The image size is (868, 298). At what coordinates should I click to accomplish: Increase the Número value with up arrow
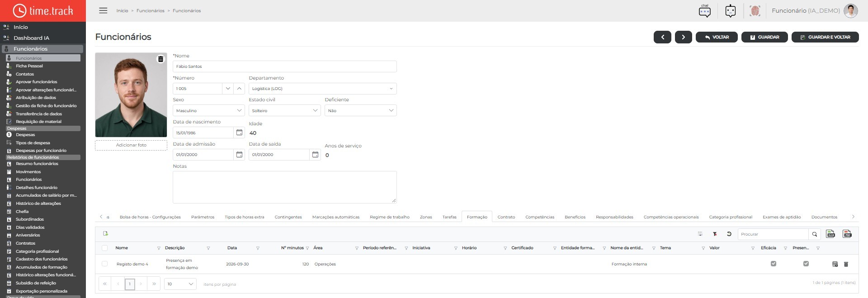click(x=239, y=89)
